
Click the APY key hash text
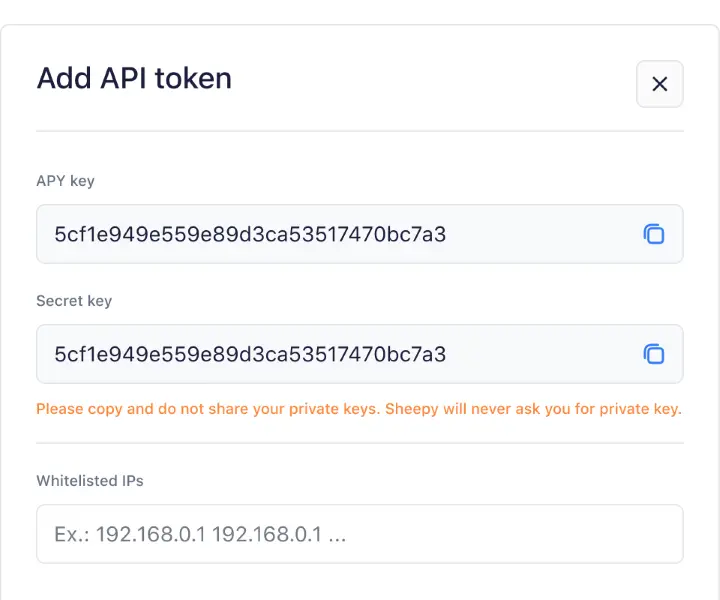pyautogui.click(x=250, y=235)
